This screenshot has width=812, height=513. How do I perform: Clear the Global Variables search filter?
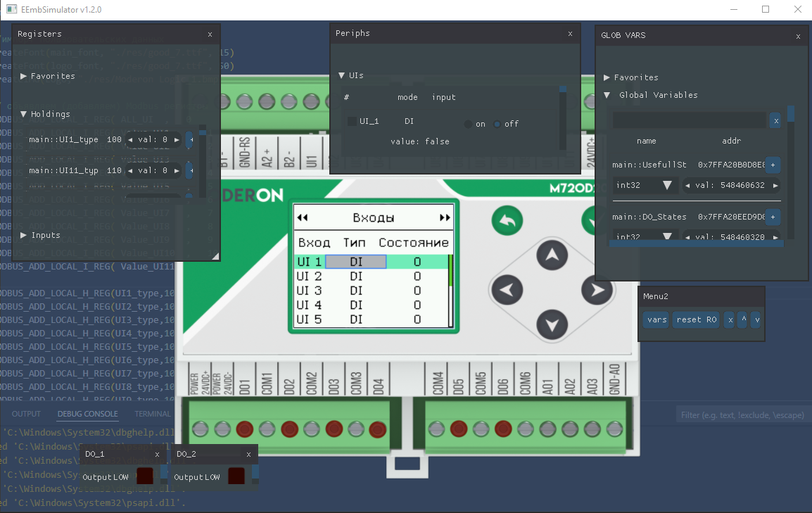775,120
